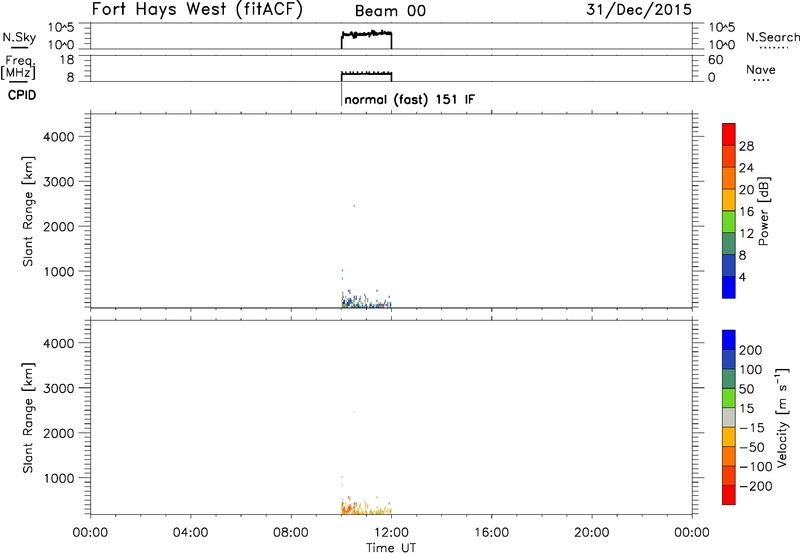Select the Velocity colorbar label "-15"

coord(752,427)
